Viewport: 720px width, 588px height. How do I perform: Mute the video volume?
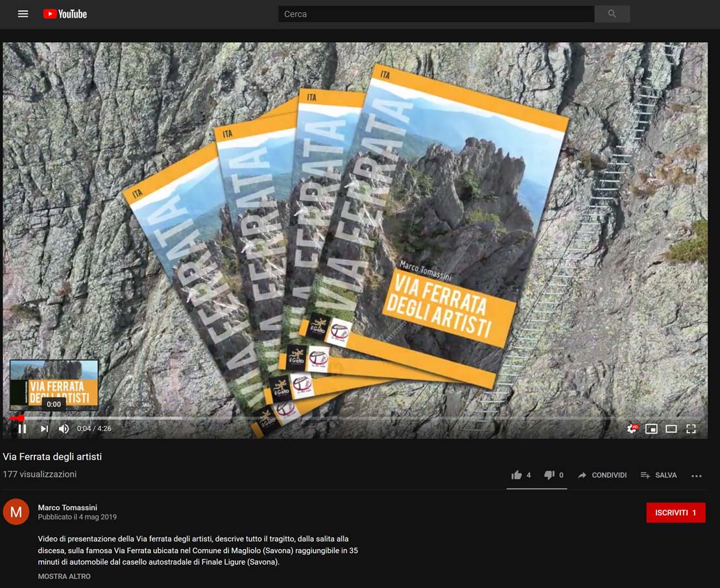[x=64, y=429]
